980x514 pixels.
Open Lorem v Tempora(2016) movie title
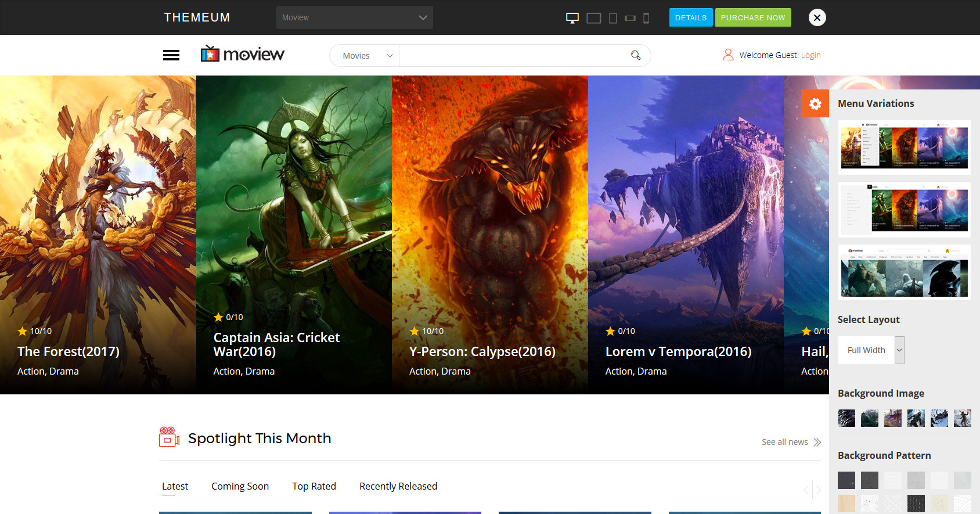[678, 351]
